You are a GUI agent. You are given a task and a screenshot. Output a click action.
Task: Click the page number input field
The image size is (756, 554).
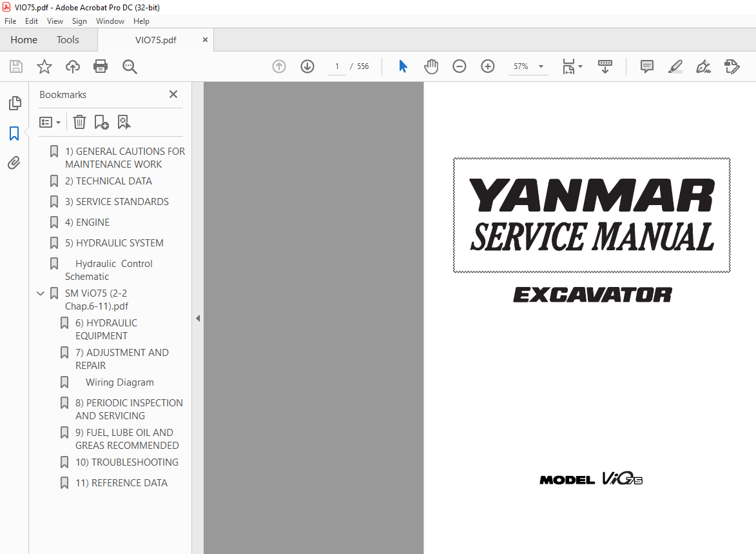pyautogui.click(x=337, y=66)
